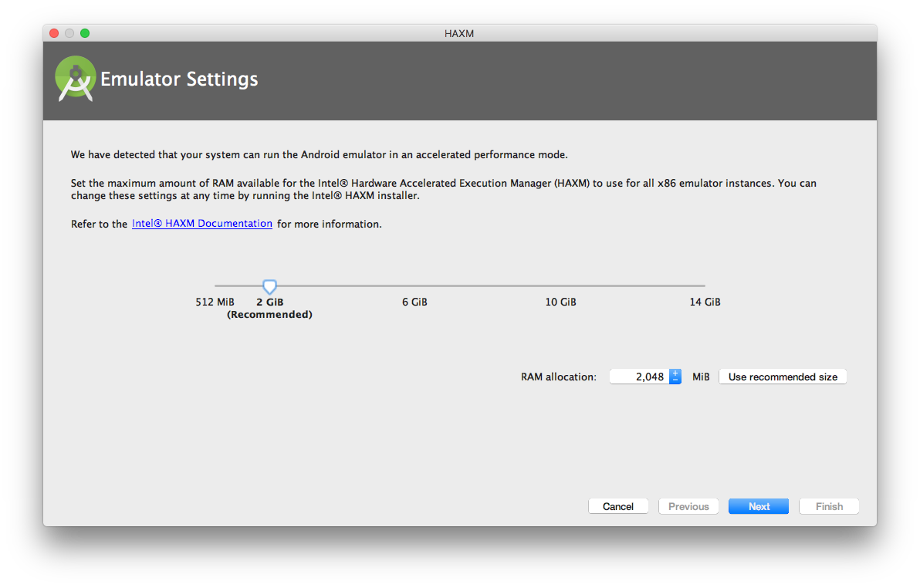
Task: Close the HAXM window with red button
Action: [x=54, y=33]
